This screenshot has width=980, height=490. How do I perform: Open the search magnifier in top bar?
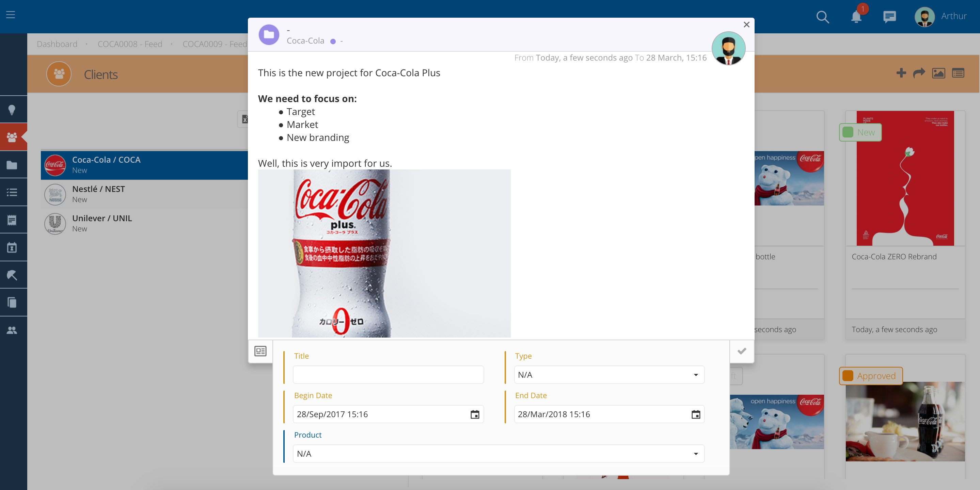coord(822,17)
